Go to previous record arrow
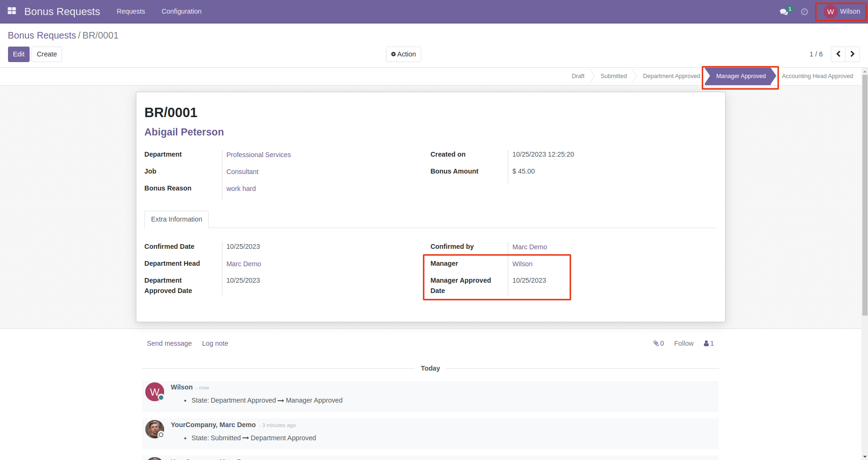Screen dimensions: 868x460 click(x=838, y=54)
